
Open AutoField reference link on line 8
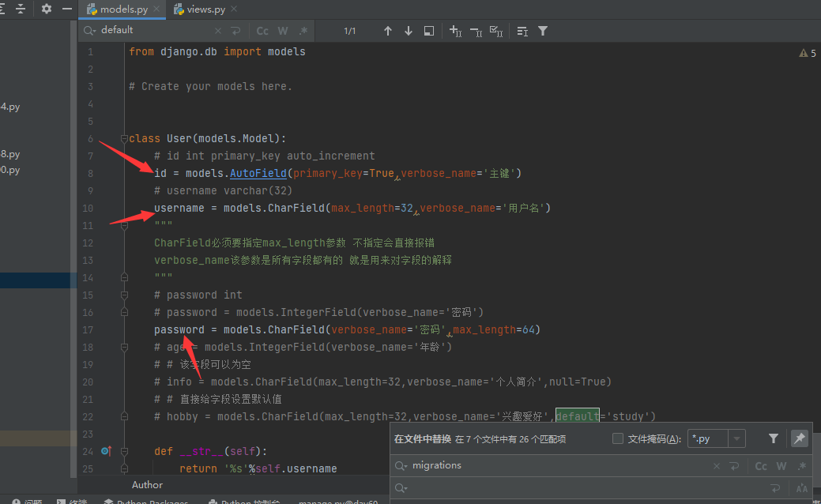(258, 173)
